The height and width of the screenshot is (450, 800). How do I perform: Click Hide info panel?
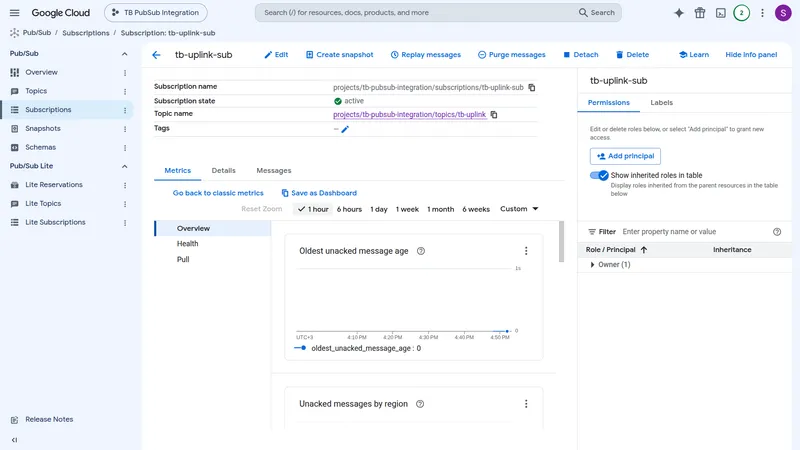coord(751,55)
